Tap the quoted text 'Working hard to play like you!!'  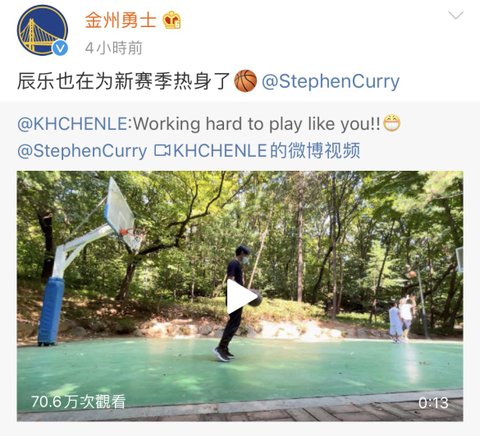pos(257,124)
